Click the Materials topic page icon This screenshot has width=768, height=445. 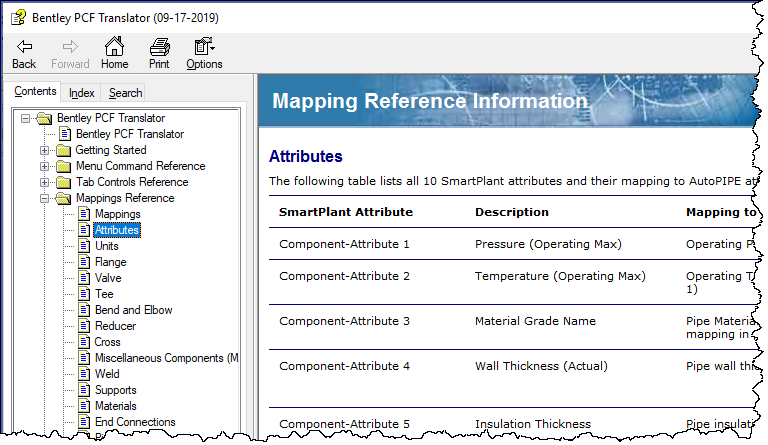point(84,406)
